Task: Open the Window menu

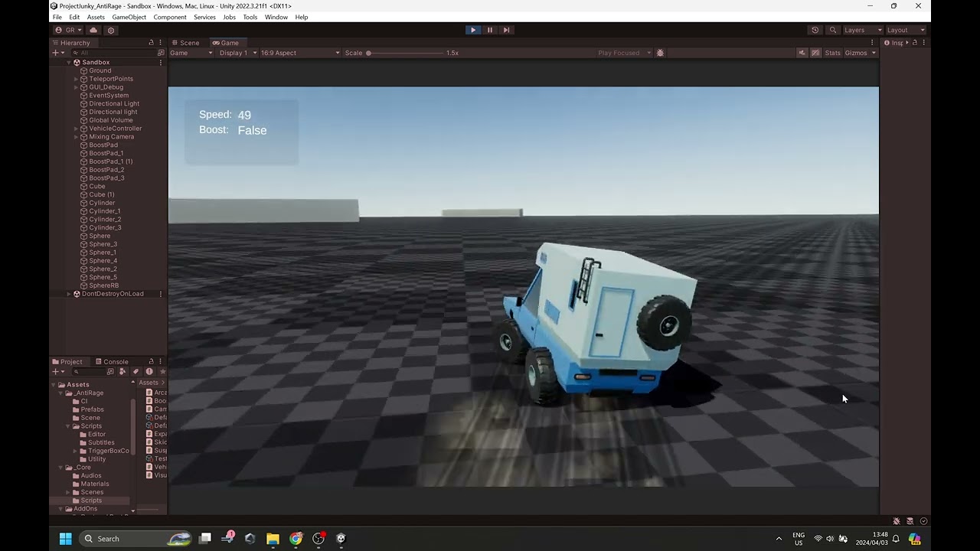Action: (276, 17)
